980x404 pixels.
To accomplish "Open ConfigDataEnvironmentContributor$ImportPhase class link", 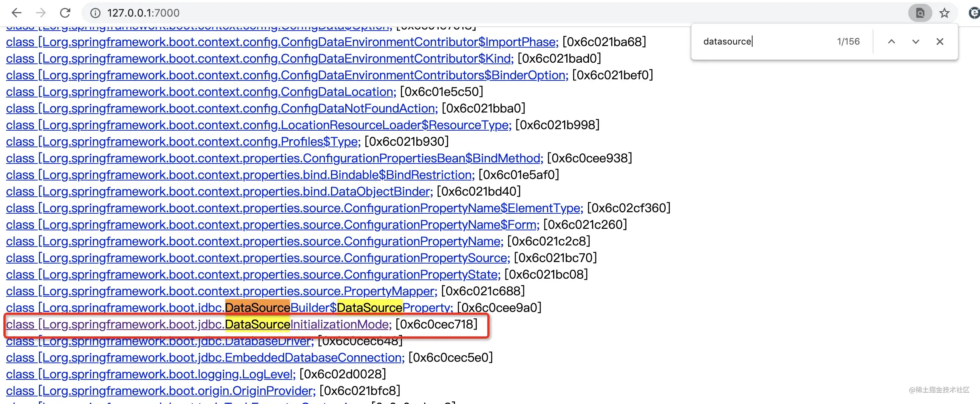I will 282,42.
